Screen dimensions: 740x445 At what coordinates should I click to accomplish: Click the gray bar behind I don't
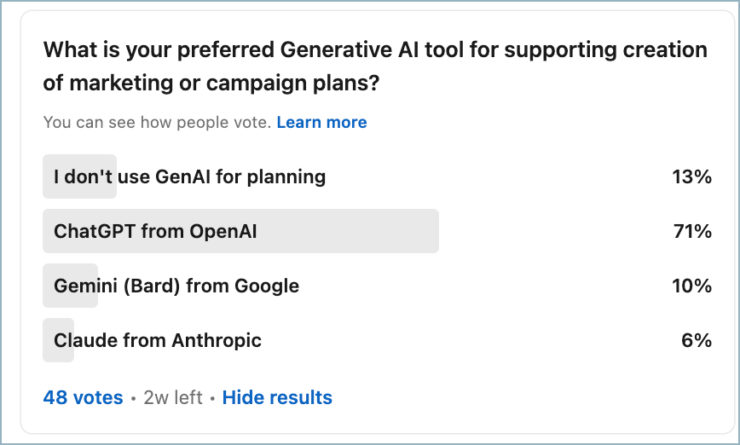(80, 176)
